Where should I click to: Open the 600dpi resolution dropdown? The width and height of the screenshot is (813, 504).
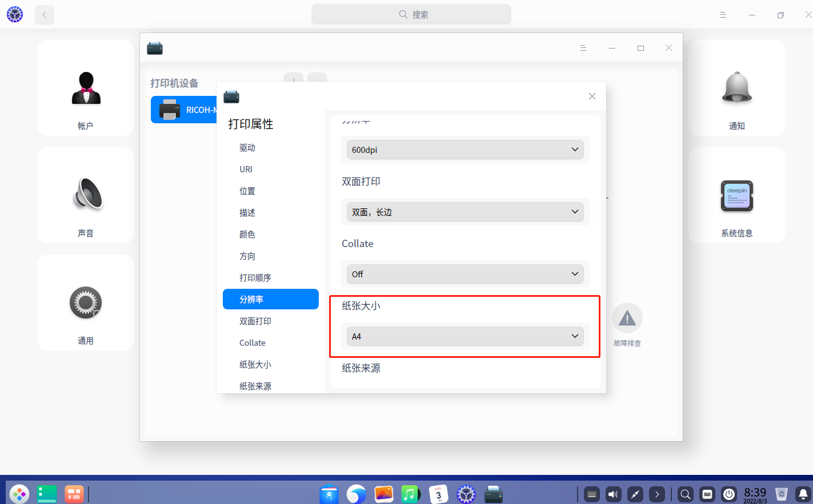(464, 149)
